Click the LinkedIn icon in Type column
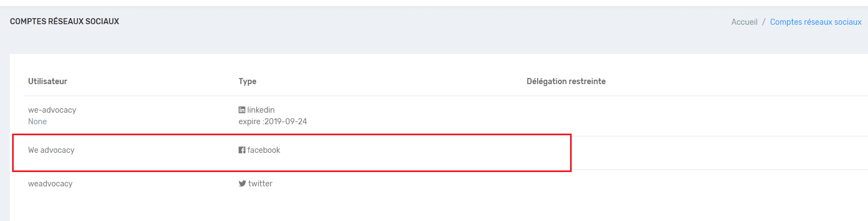The width and height of the screenshot is (868, 221). click(242, 110)
